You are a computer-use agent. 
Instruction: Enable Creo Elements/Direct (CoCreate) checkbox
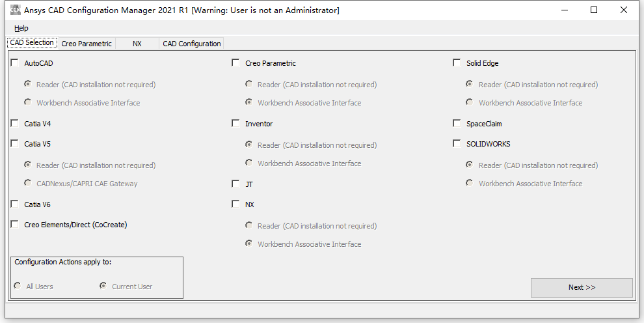tap(15, 225)
